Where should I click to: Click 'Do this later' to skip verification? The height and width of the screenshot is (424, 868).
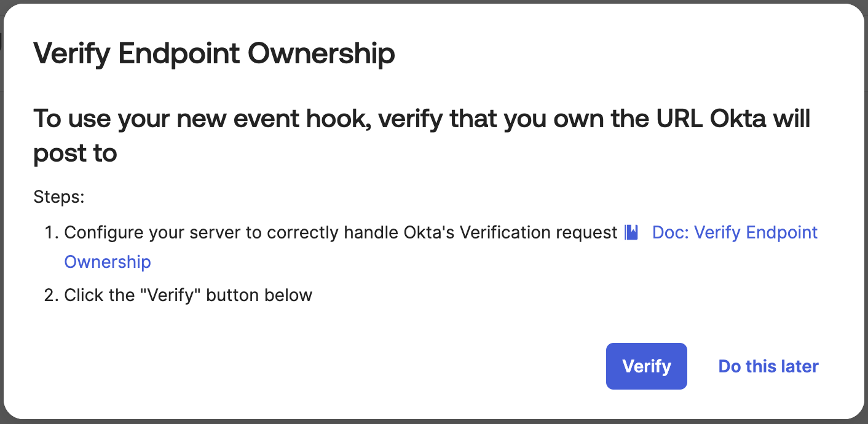point(768,366)
